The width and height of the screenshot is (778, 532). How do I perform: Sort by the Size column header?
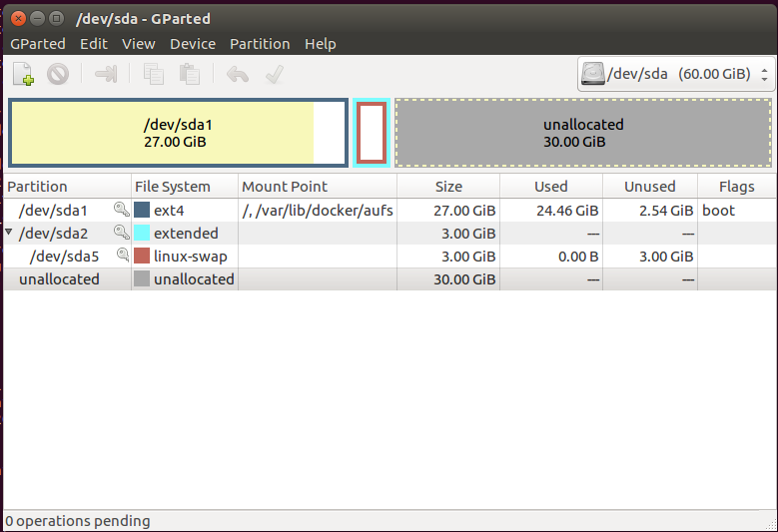click(x=448, y=187)
